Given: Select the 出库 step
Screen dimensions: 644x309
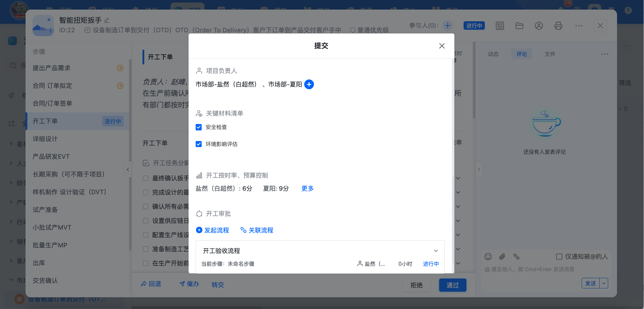Looking at the screenshot, I should [x=77, y=263].
